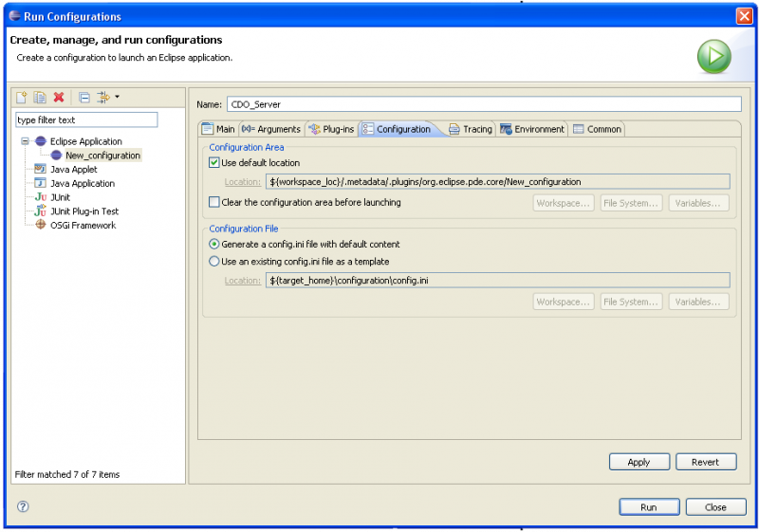The image size is (759, 532).
Task: Switch to the Main tab
Action: pos(218,129)
